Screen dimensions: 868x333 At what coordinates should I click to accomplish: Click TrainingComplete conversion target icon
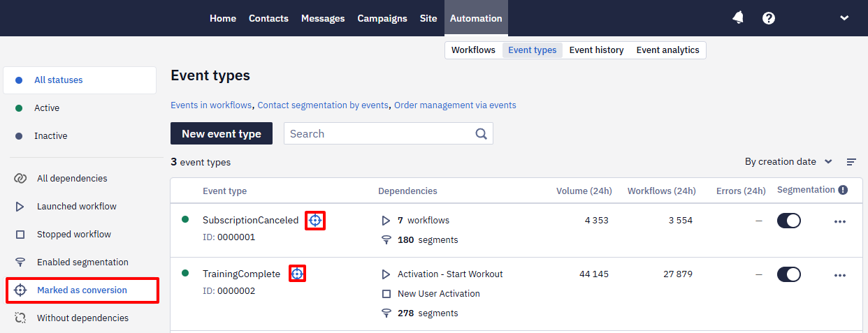click(297, 274)
